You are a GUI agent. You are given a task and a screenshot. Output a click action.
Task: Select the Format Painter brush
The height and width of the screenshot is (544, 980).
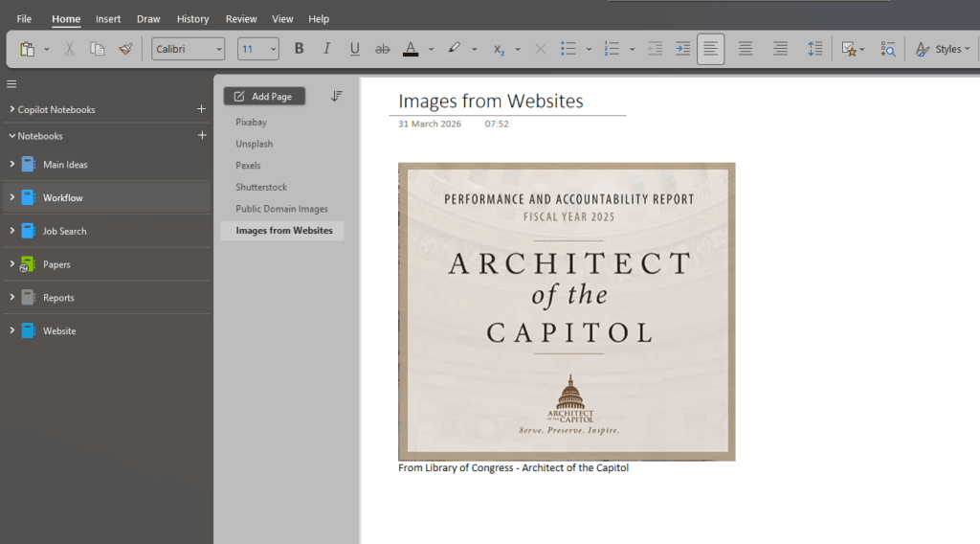pyautogui.click(x=125, y=49)
